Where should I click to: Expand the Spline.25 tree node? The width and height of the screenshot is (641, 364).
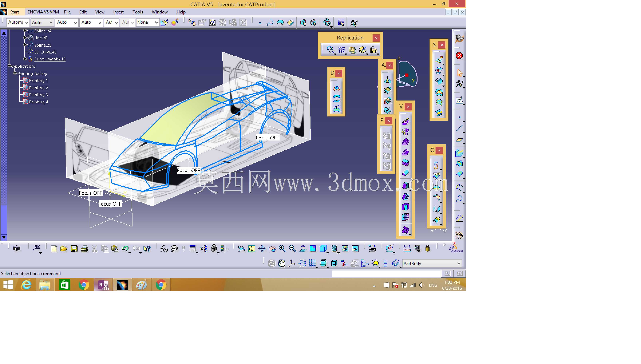25,45
